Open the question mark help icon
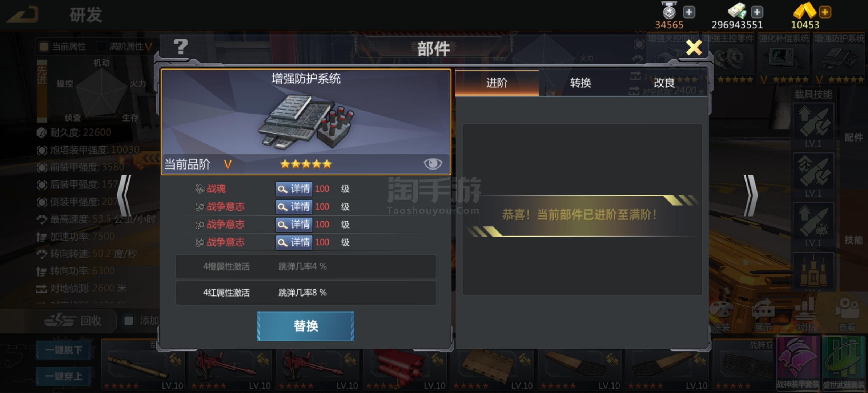868x393 pixels. [x=181, y=47]
